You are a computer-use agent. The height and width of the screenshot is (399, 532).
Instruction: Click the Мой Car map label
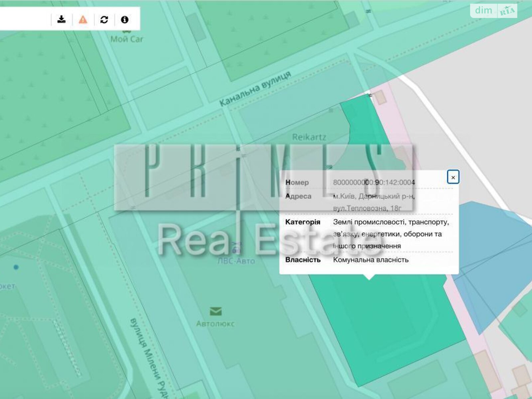(127, 39)
